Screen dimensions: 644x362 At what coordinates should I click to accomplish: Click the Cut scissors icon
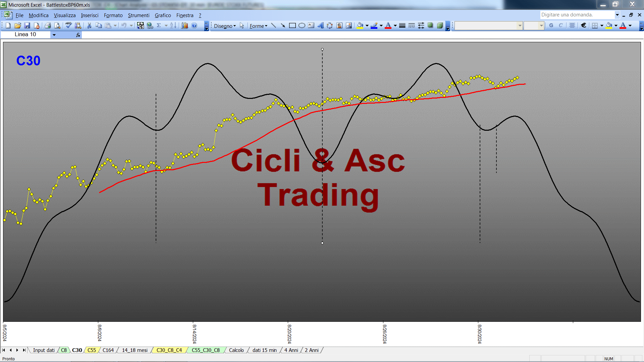click(89, 26)
